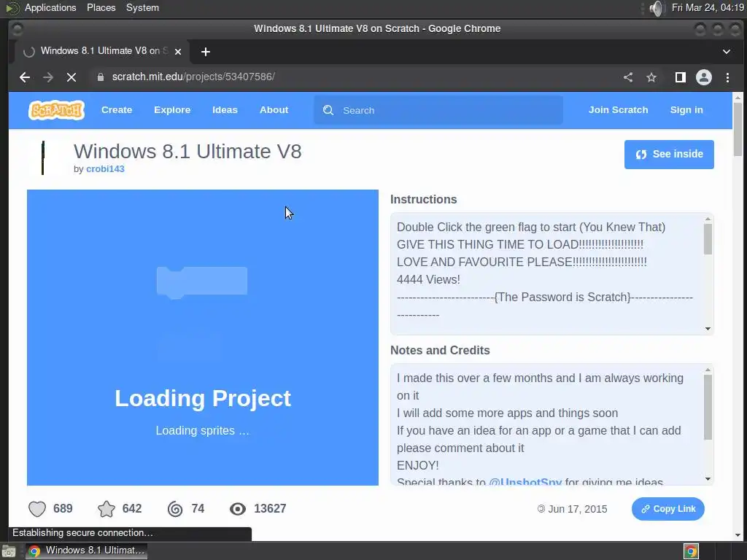The image size is (747, 560).
Task: Click the Instructions box scroll up arrow
Action: 708,219
